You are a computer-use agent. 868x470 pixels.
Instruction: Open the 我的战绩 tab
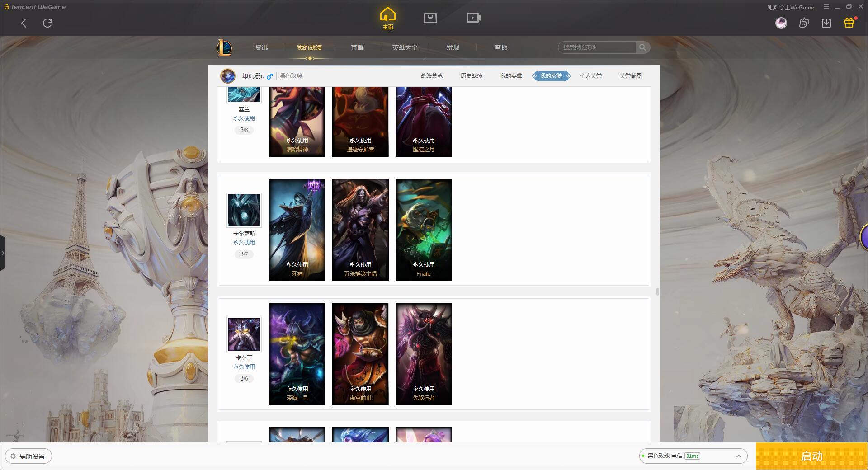(x=309, y=47)
